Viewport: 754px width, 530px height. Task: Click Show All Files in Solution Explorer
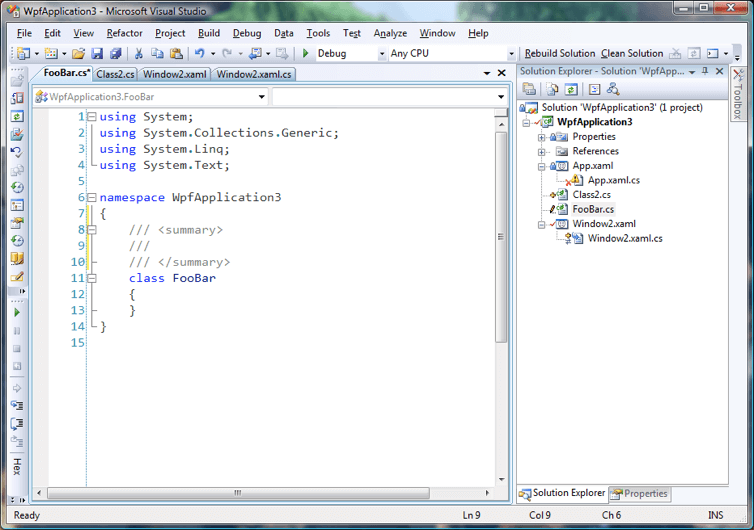[x=551, y=90]
